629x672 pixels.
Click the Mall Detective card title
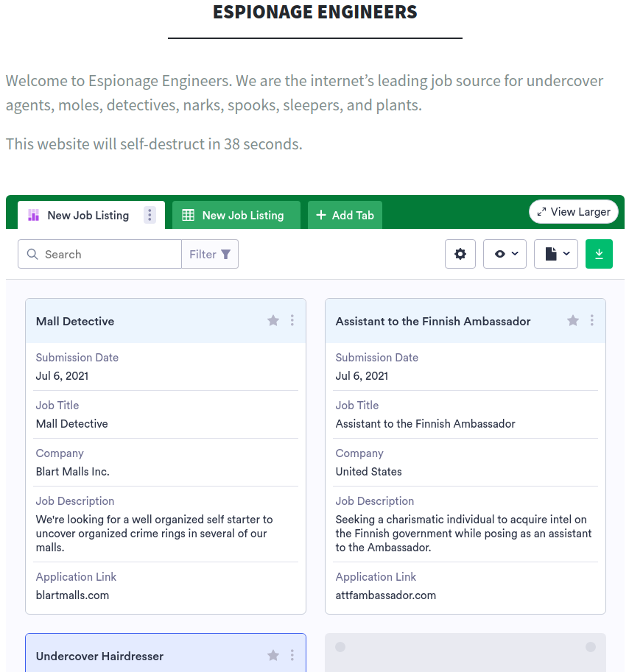pos(75,321)
